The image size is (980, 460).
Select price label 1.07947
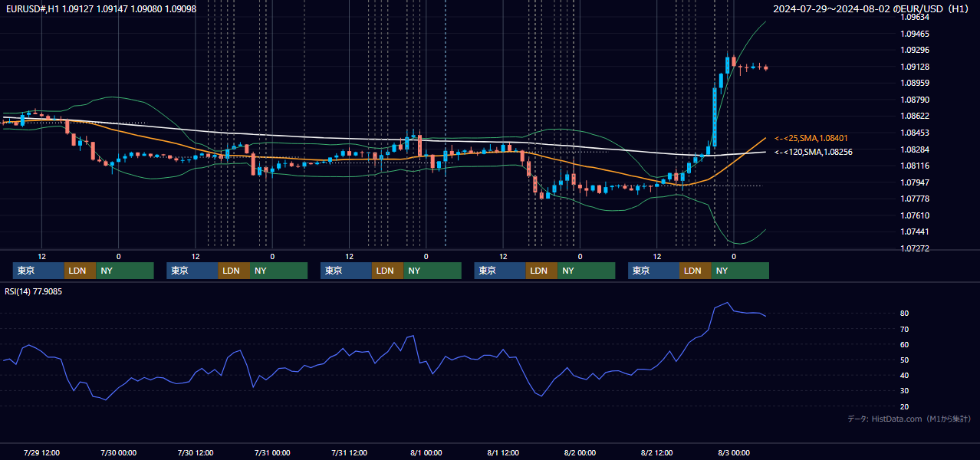tap(915, 182)
